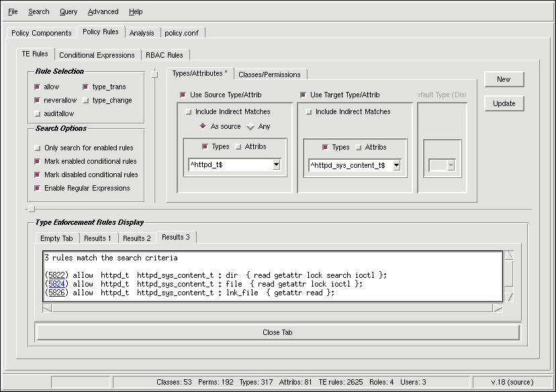Screen dimensions: 556x392
Task: Open the source type ^httpd_t$ dropdown
Action: (276, 165)
